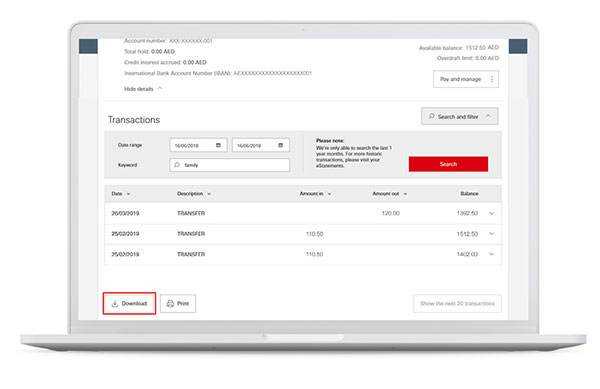Collapse account info via Hide details
The image size is (600, 389).
point(143,89)
